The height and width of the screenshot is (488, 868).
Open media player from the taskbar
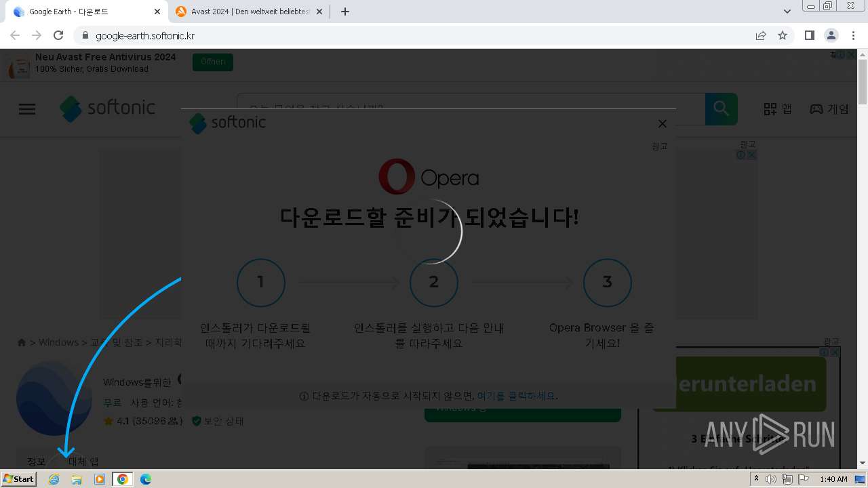pos(100,479)
